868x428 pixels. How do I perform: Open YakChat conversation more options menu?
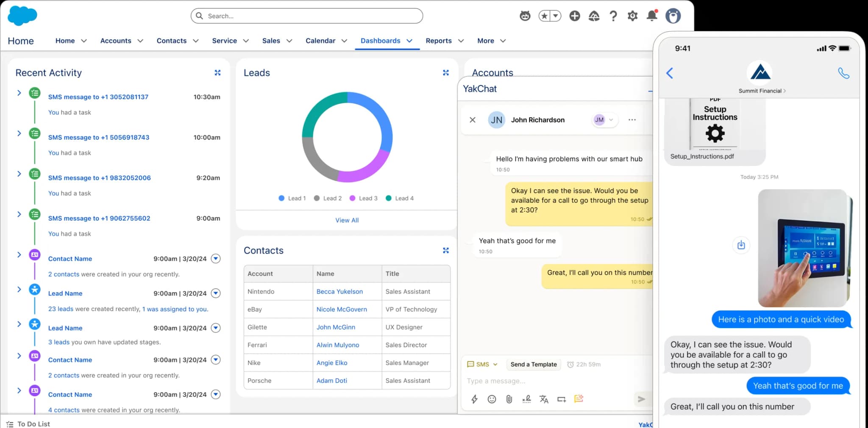632,120
